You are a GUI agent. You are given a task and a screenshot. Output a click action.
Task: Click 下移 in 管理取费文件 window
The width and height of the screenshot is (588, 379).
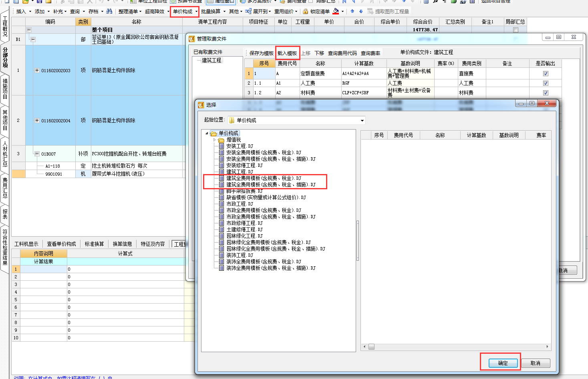[319, 53]
